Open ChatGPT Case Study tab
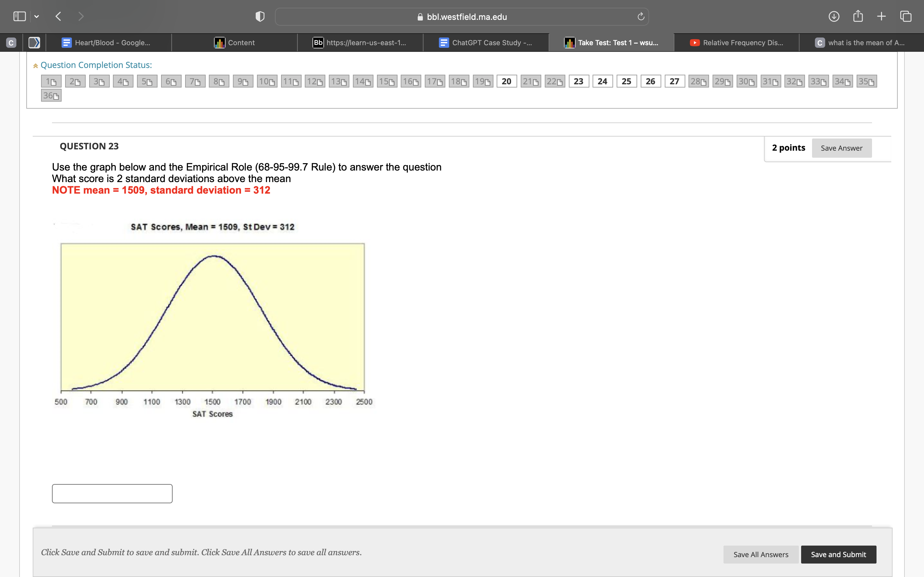 click(x=486, y=43)
